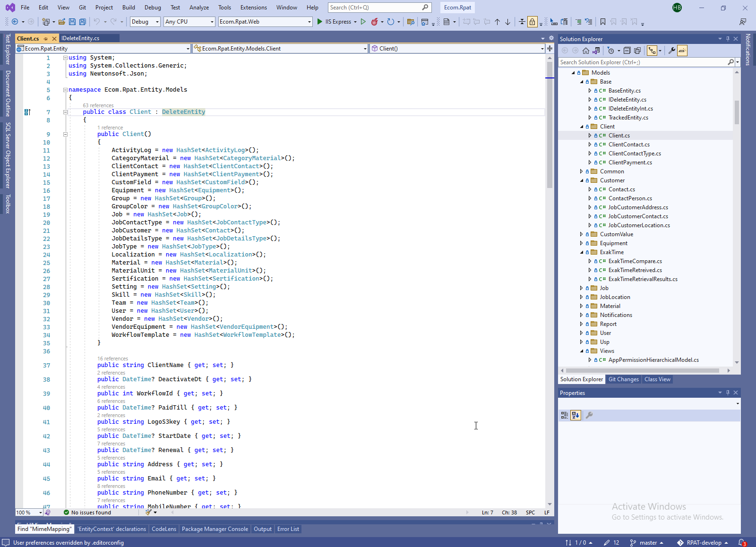This screenshot has width=756, height=547.
Task: Click the RPAT-develop repository button
Action: pos(703,543)
